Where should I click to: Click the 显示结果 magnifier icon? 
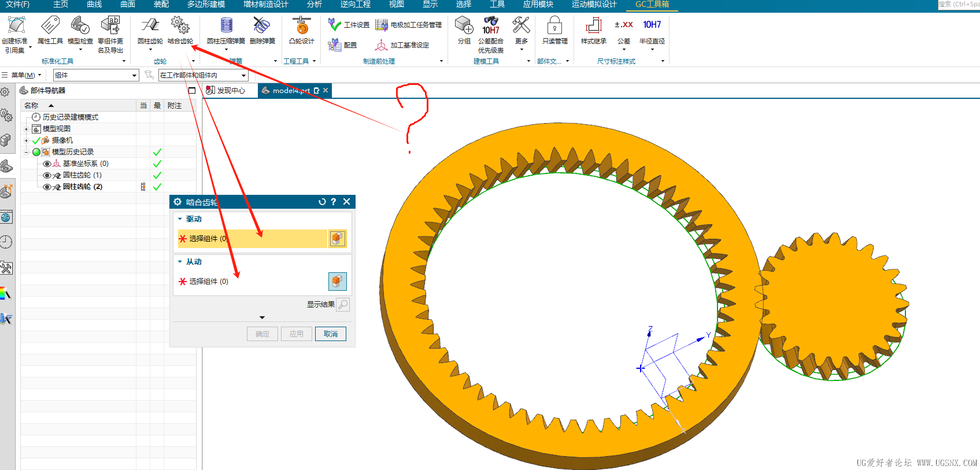343,305
